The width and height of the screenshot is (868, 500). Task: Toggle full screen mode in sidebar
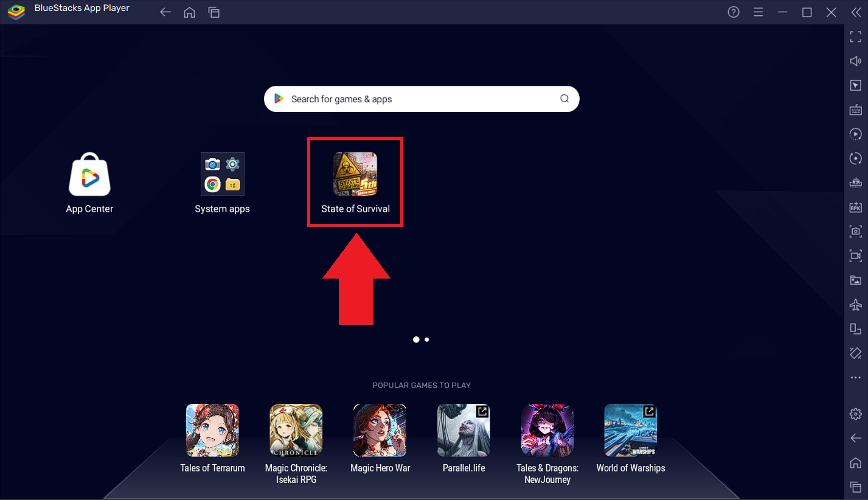(x=856, y=36)
